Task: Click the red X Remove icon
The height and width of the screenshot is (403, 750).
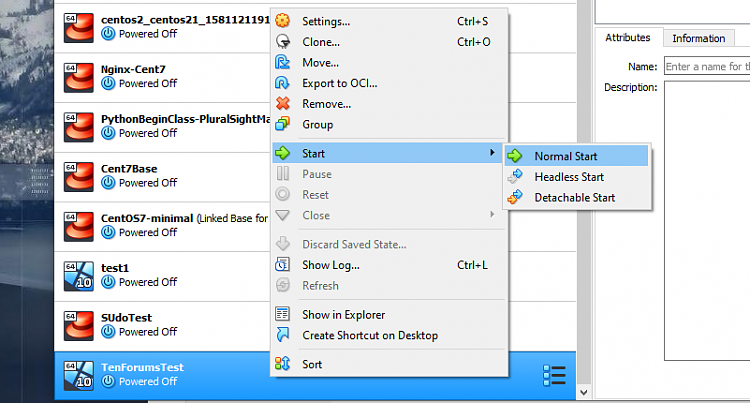Action: [x=283, y=103]
